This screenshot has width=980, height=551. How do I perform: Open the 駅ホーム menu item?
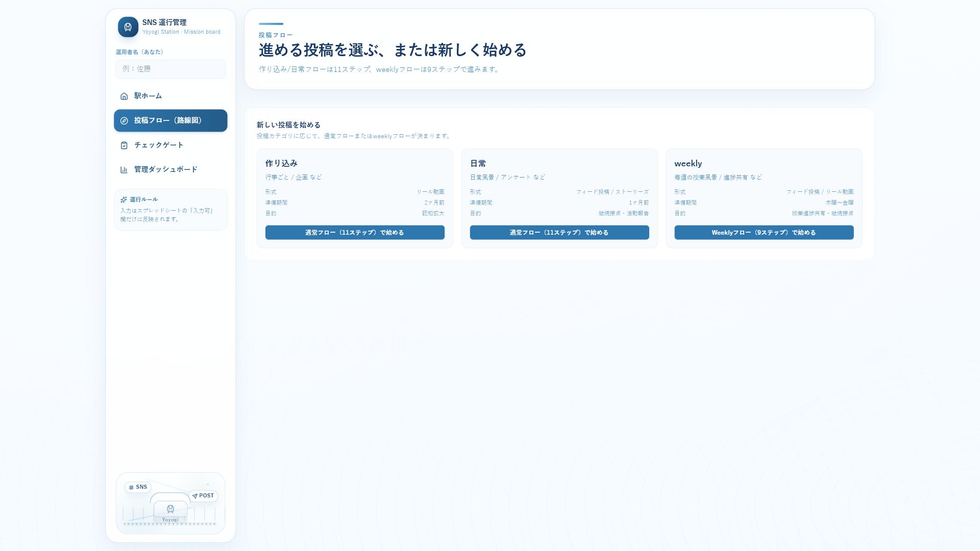[x=170, y=96]
